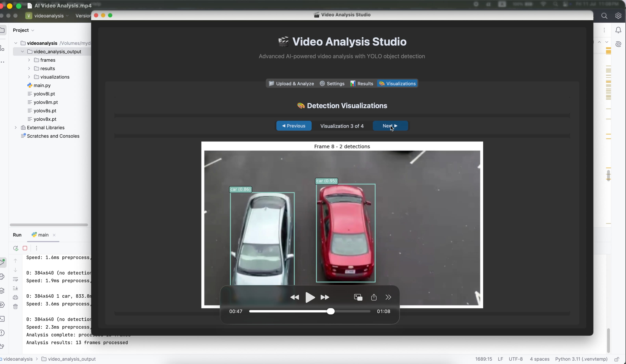Clear console output with trash icon
The image size is (626, 364).
coord(15,307)
